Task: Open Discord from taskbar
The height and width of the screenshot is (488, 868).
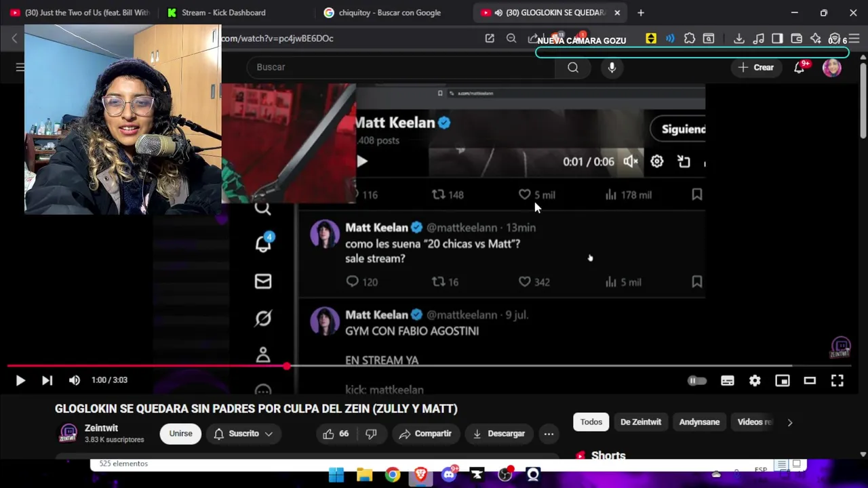Action: pos(449,475)
